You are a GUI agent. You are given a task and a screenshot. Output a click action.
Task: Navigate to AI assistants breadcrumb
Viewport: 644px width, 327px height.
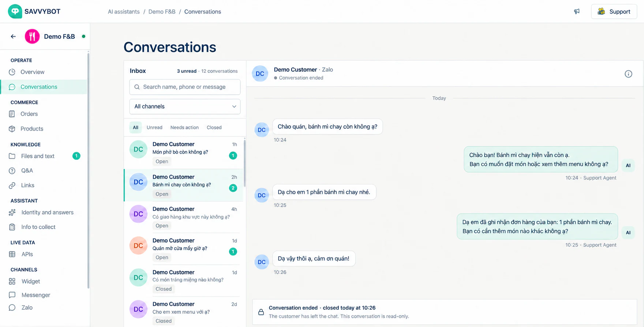pyautogui.click(x=124, y=12)
